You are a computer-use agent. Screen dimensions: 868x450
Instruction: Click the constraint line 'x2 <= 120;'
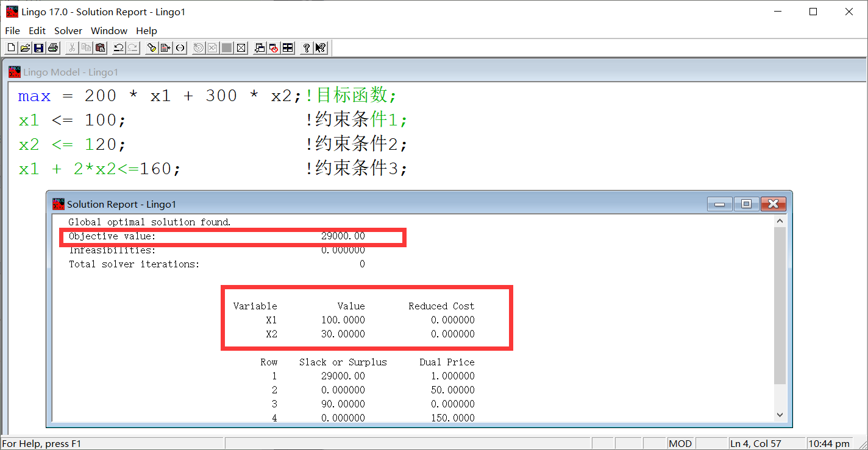click(x=72, y=144)
